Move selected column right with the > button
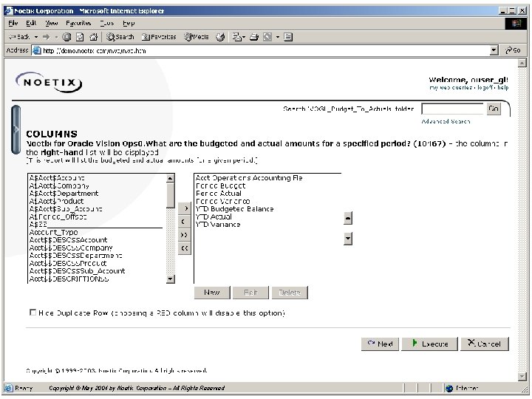This screenshot has width=532, height=399. (185, 208)
